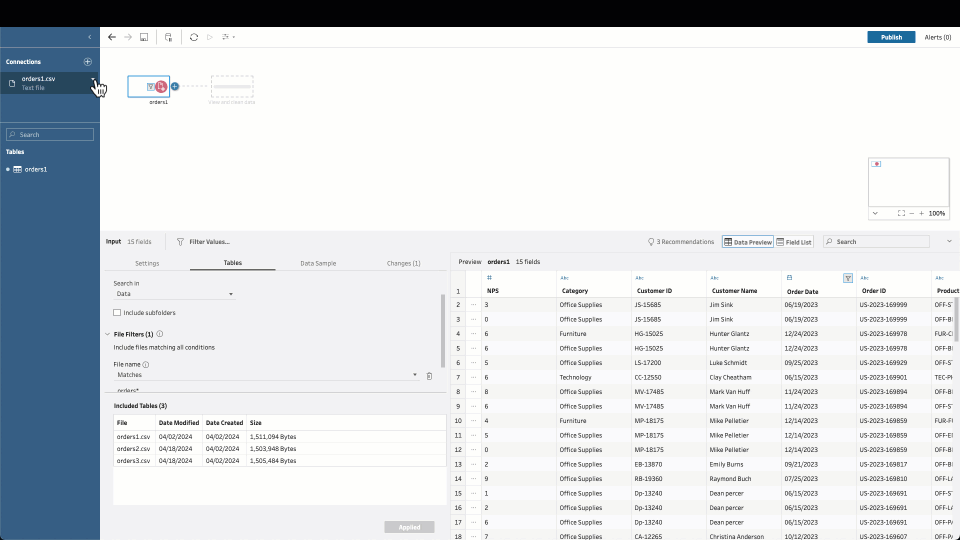This screenshot has height=540, width=960.
Task: Click the fit to screen icon
Action: (x=901, y=213)
